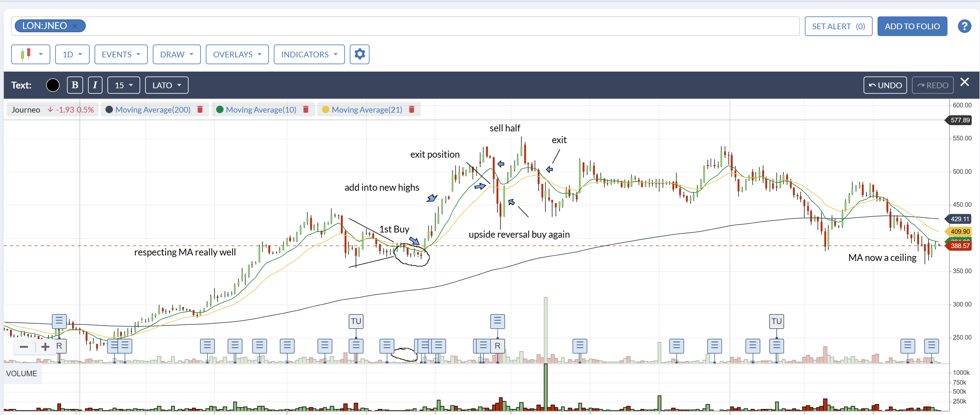Click the VOLUME panel label
Image resolution: width=980 pixels, height=415 pixels.
click(22, 373)
